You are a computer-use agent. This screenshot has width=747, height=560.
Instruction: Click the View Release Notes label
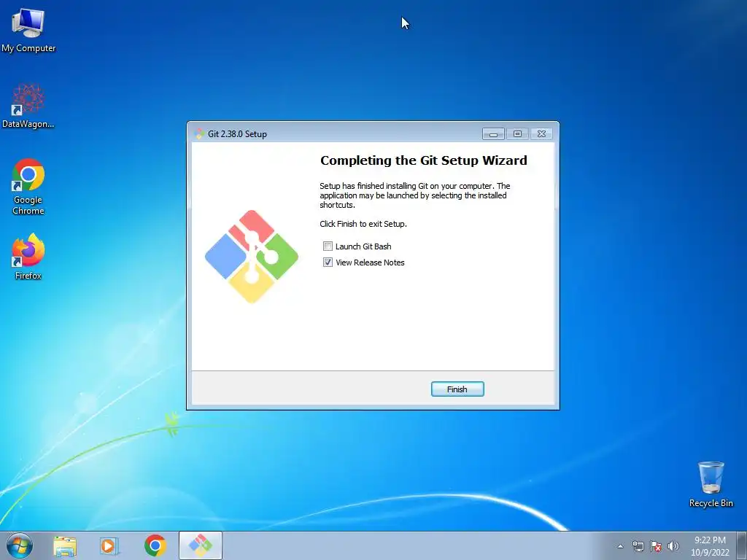coord(370,262)
